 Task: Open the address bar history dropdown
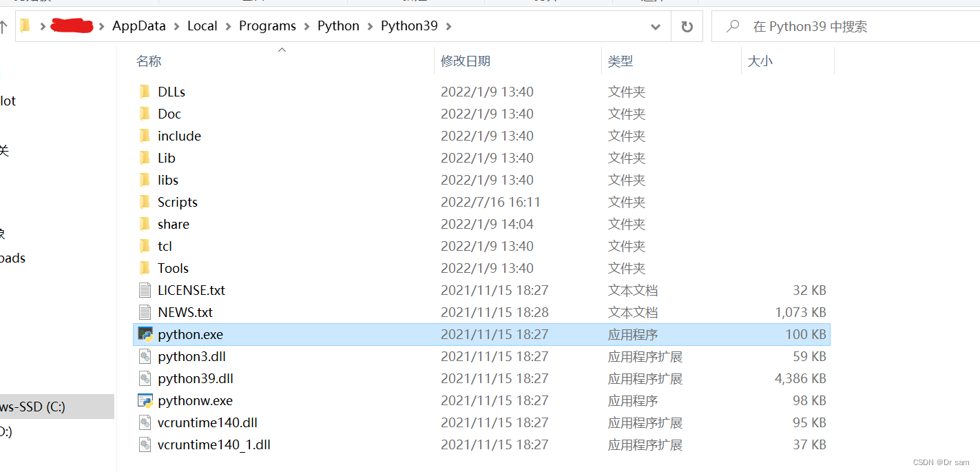[x=656, y=26]
